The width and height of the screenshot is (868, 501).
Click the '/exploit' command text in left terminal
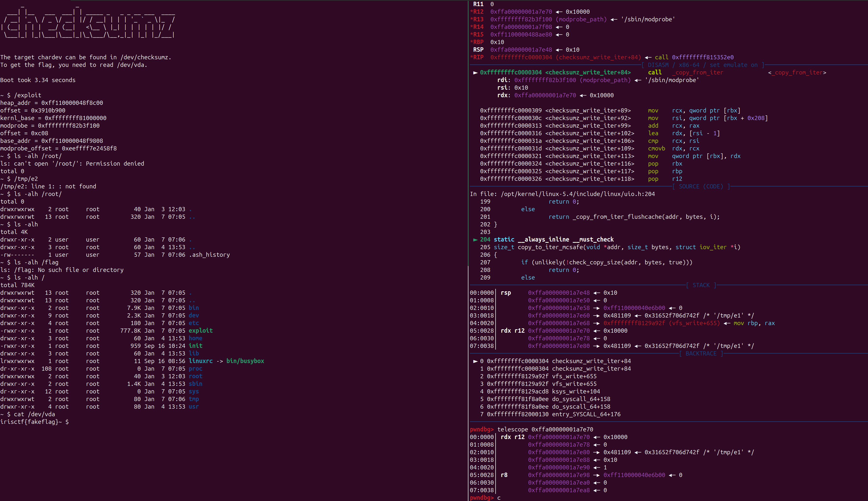(27, 95)
